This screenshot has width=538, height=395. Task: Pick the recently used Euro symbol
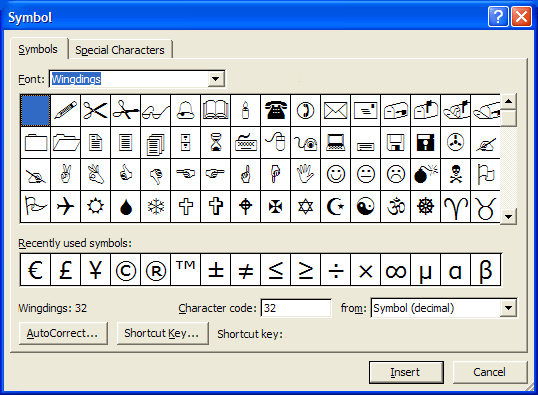click(36, 270)
